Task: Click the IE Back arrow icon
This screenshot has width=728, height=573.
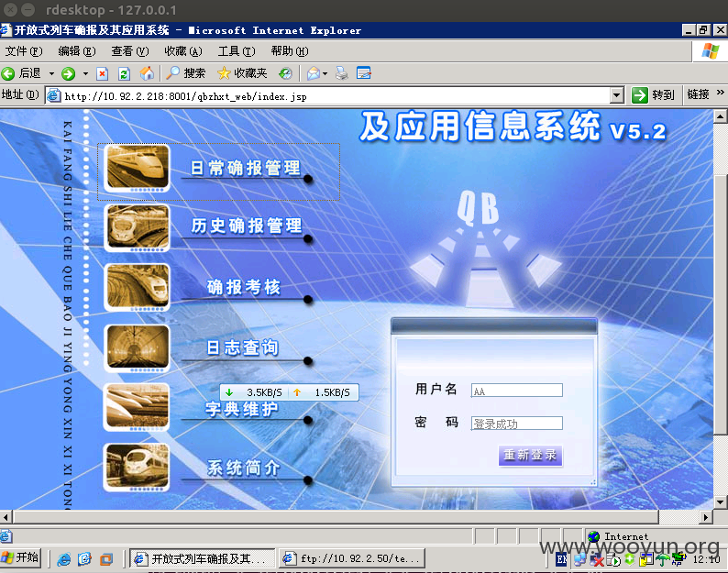Action: [8, 73]
